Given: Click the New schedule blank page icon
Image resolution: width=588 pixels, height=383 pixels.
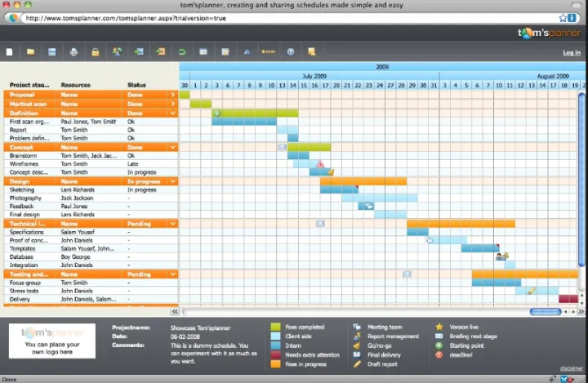Looking at the screenshot, I should (10, 51).
